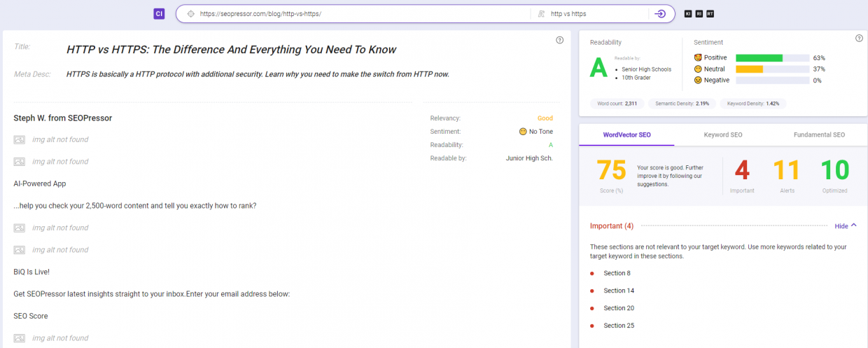Click the 'Senior High Schools' bullet

646,69
